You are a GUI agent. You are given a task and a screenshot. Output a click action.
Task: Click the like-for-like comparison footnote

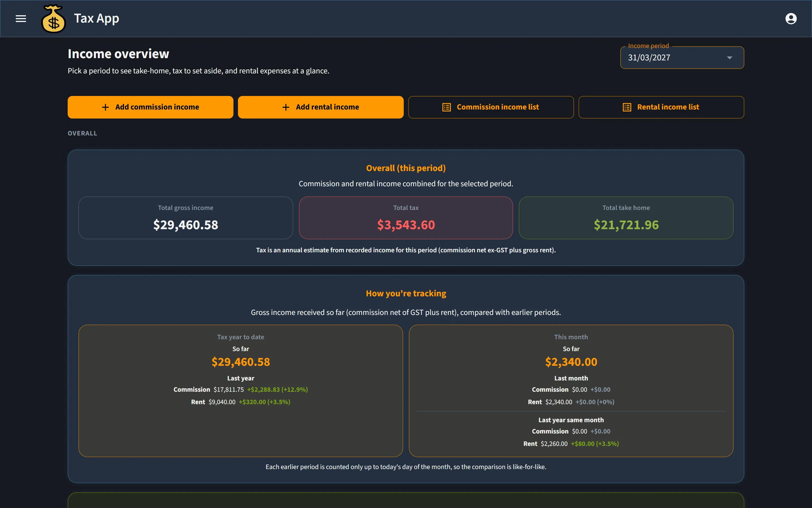coord(406,467)
